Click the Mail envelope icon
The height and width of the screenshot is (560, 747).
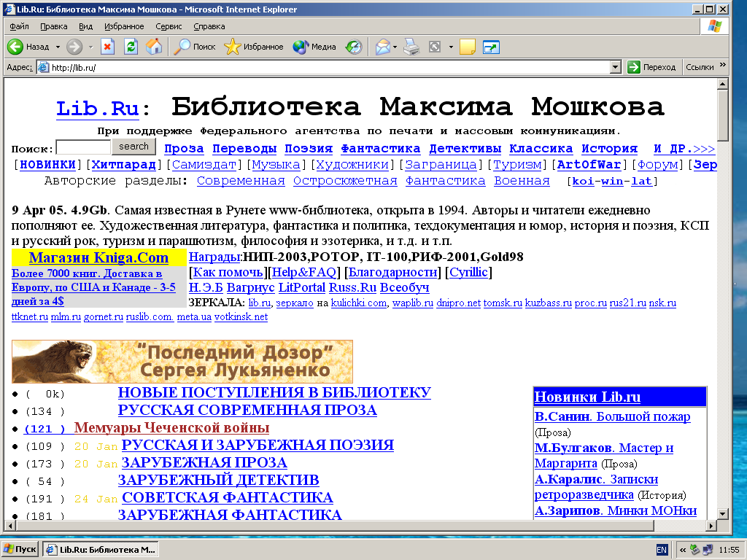382,47
